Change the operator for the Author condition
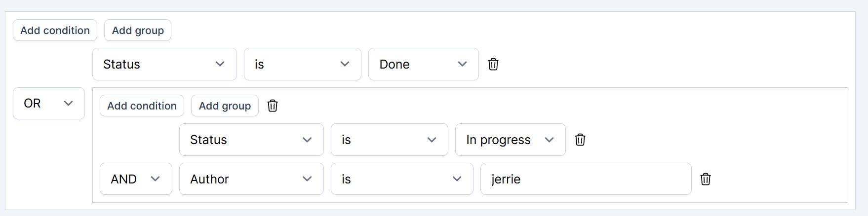The height and width of the screenshot is (216, 868). pyautogui.click(x=401, y=179)
